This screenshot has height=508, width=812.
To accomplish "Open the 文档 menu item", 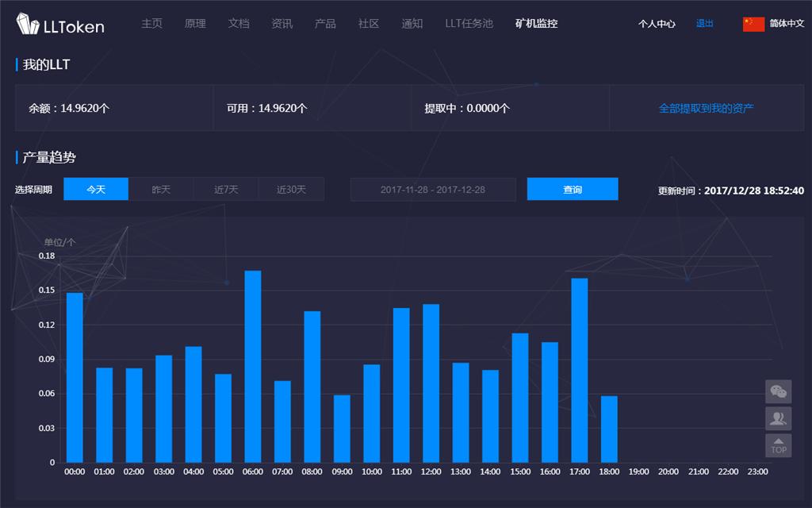I will click(x=239, y=23).
